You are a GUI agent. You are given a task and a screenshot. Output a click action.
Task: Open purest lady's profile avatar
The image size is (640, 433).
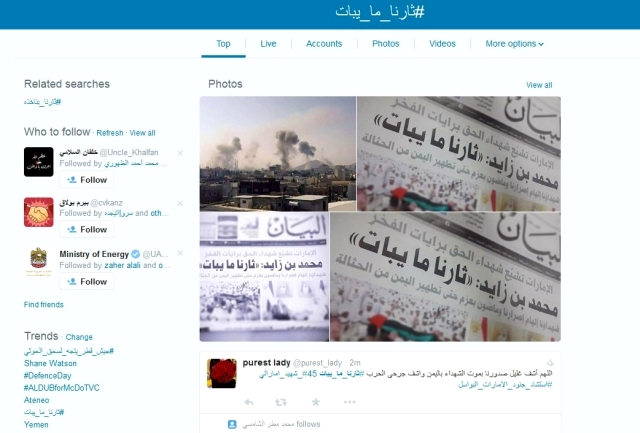pyautogui.click(x=222, y=373)
